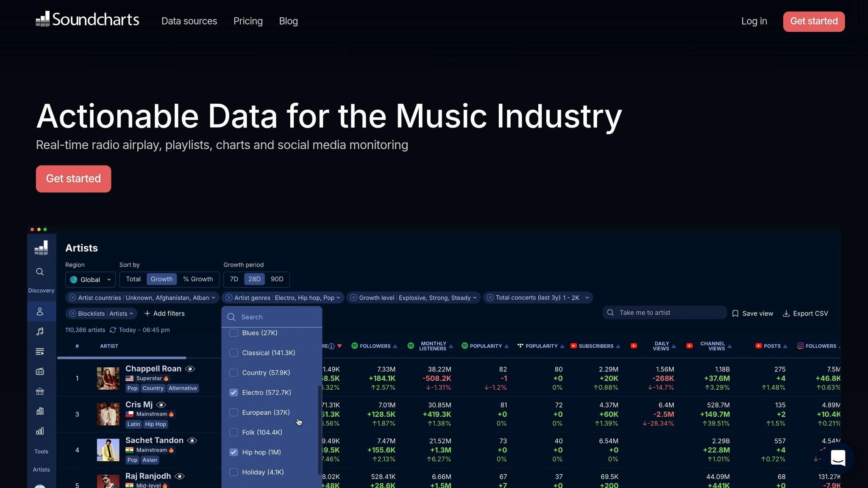Focus the genre Search field

point(272,317)
